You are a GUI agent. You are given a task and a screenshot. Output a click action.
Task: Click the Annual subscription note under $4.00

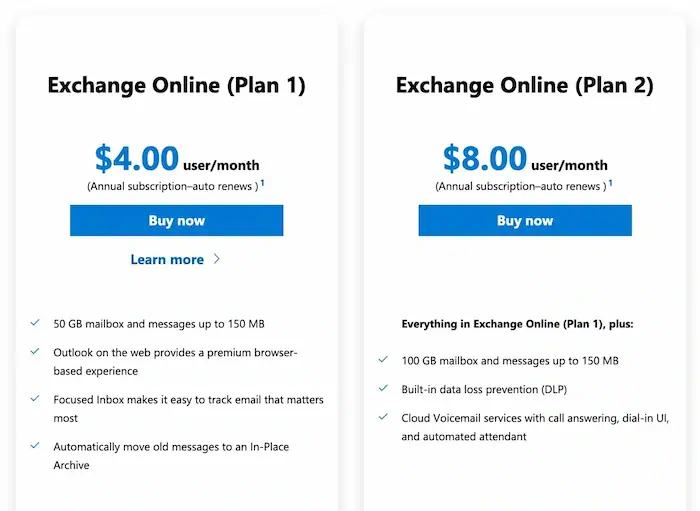172,186
